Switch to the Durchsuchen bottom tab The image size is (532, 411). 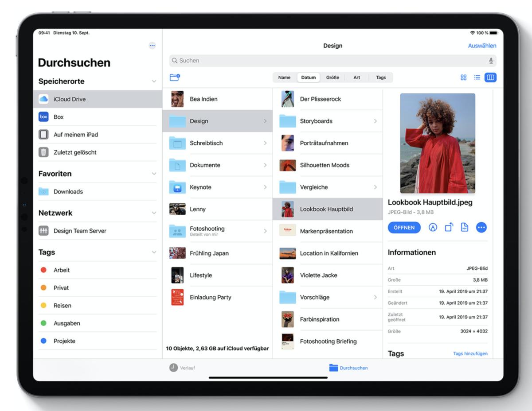[348, 368]
